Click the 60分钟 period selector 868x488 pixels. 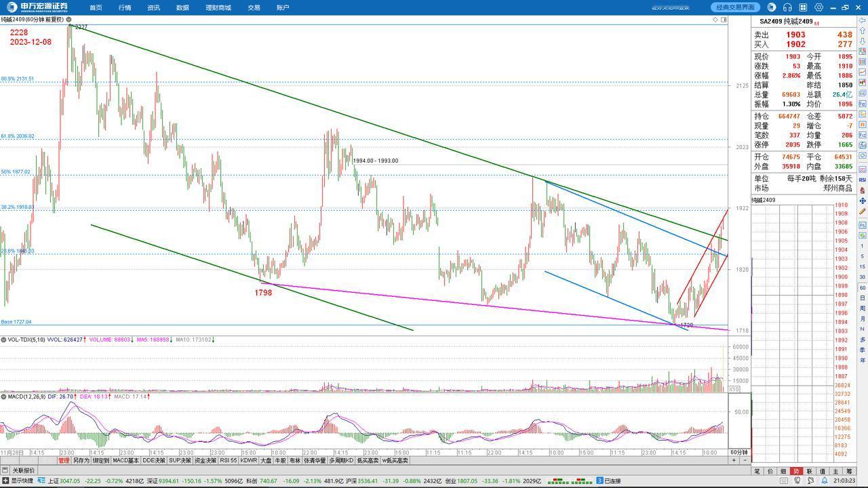tap(738, 452)
